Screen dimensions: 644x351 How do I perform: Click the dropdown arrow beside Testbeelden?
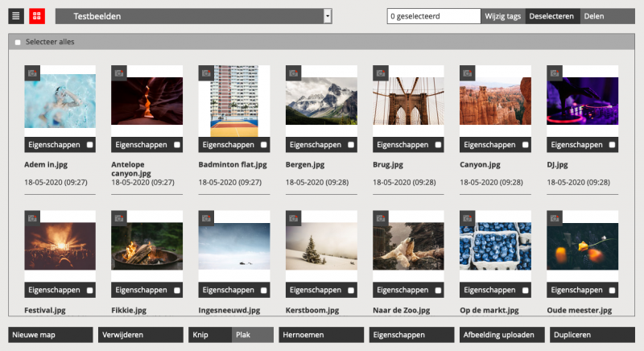[x=327, y=16]
